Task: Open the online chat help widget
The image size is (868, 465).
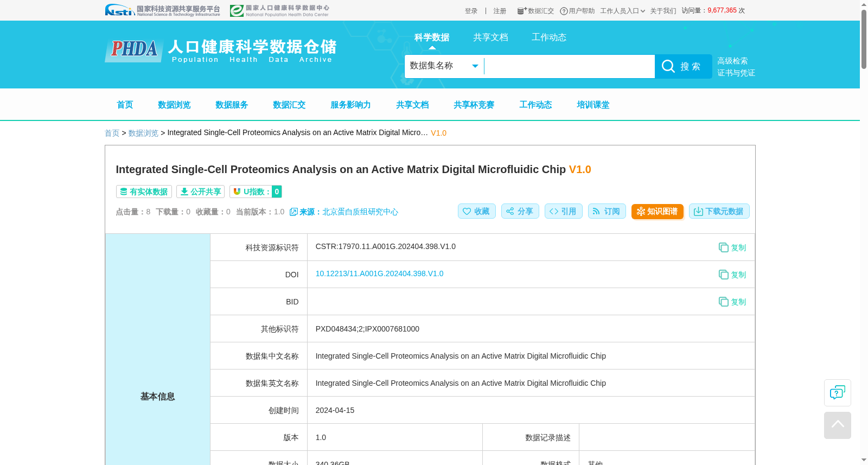Action: 837,392
